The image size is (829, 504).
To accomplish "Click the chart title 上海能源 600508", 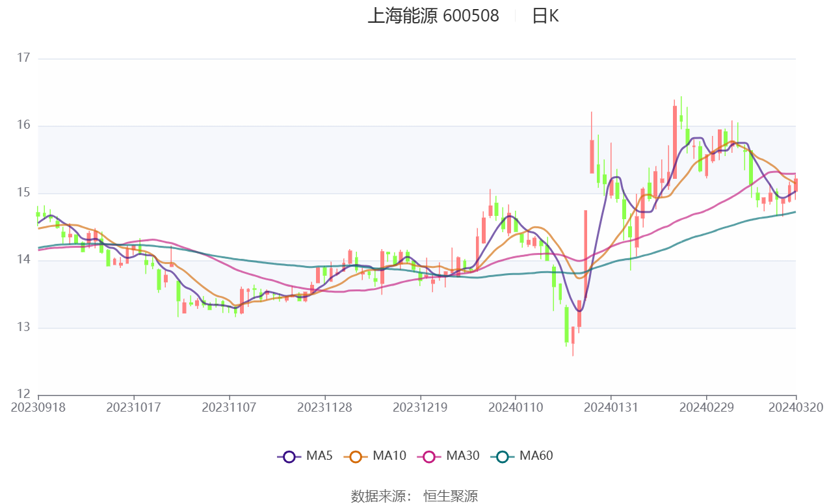I will tap(434, 16).
